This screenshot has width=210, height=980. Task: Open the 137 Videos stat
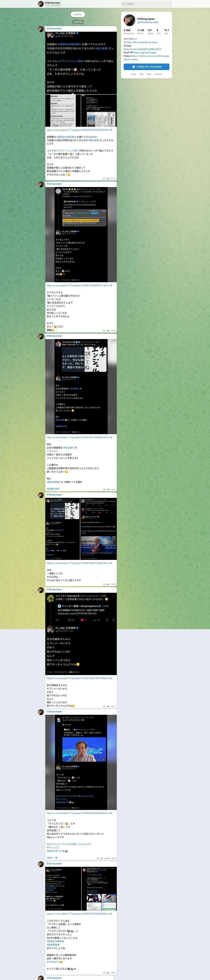click(150, 32)
